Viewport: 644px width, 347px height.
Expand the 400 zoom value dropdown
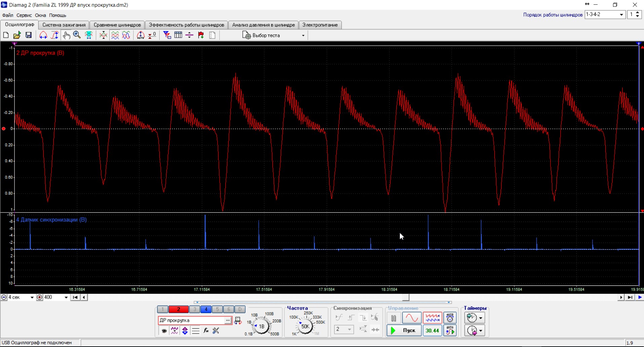(x=66, y=297)
